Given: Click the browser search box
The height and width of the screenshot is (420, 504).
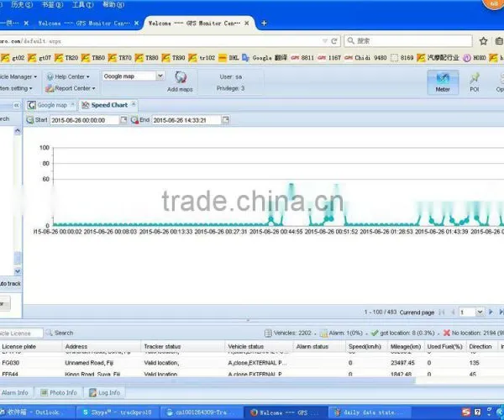Looking at the screenshot, I should (408, 41).
